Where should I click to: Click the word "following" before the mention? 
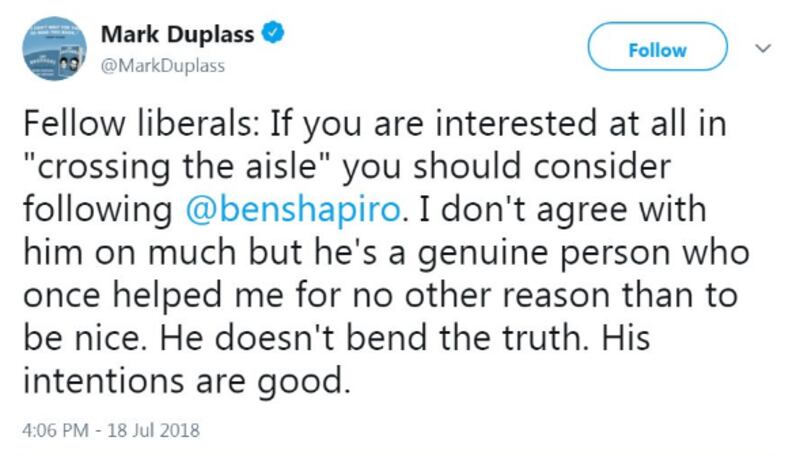98,212
